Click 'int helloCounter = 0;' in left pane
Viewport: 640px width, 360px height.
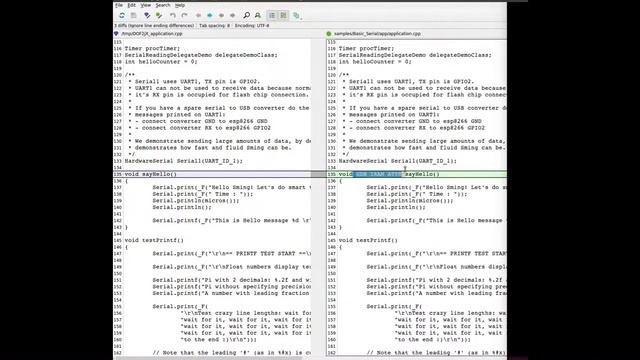tap(161, 62)
